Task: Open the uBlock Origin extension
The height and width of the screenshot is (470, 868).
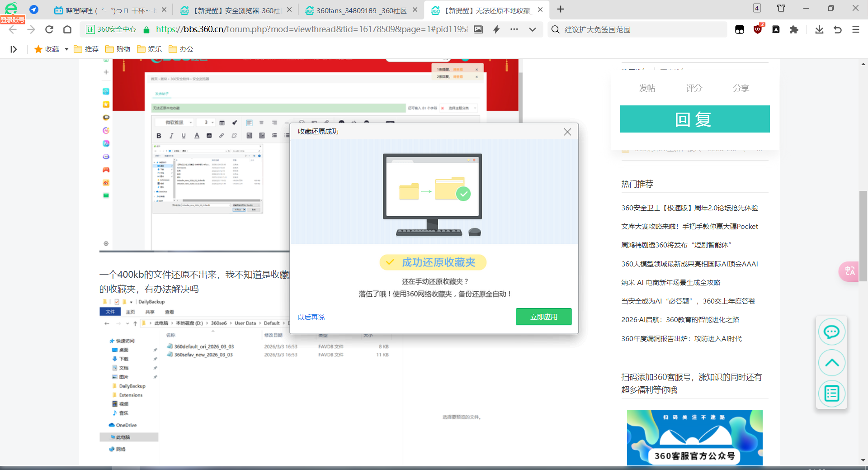Action: (757, 29)
